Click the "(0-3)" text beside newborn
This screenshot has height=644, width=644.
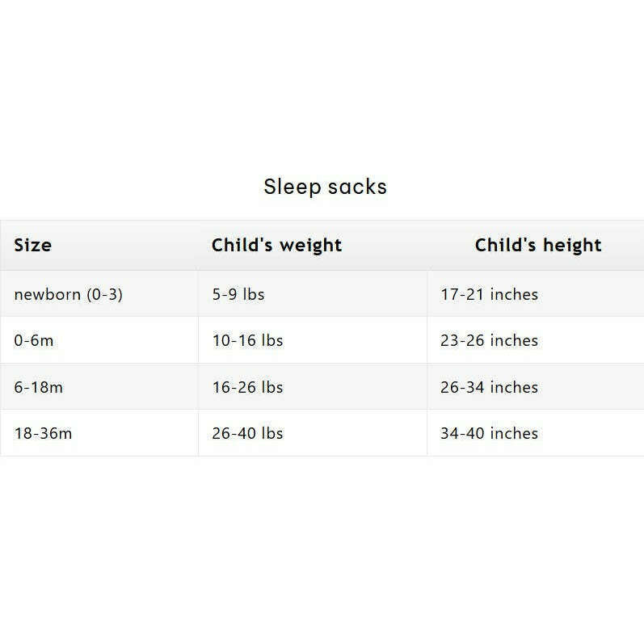coord(104,294)
